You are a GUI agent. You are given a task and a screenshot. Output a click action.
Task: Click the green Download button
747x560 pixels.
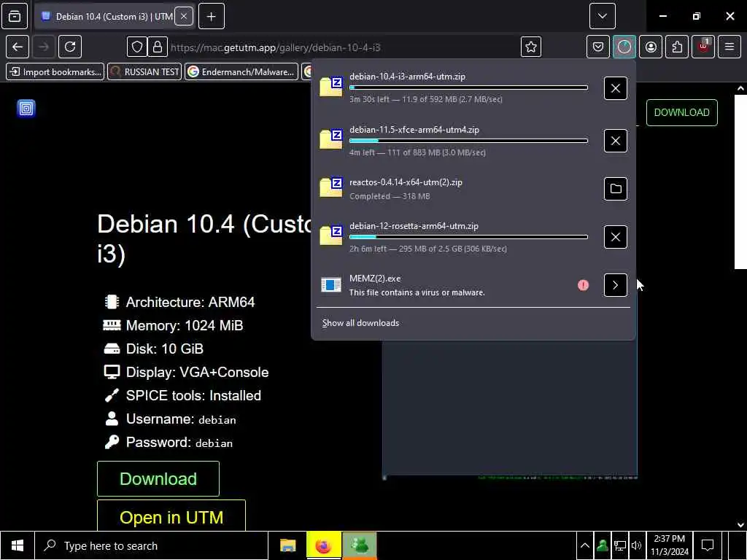coord(158,478)
